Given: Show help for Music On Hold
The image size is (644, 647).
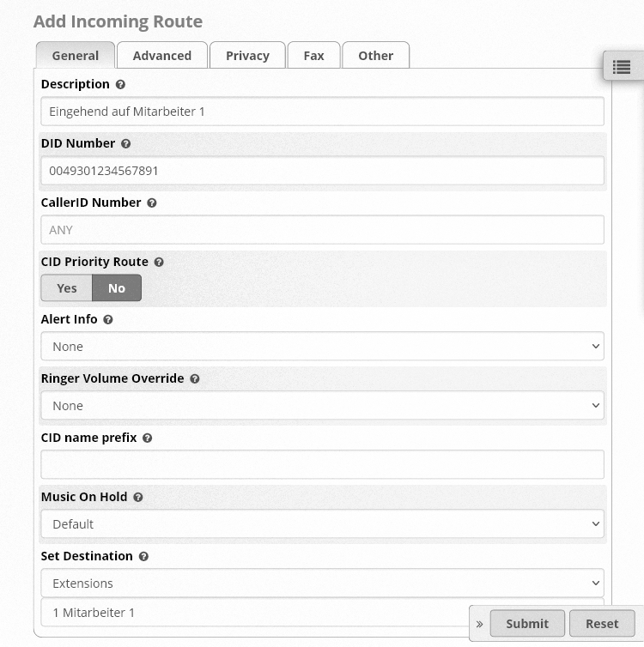Looking at the screenshot, I should pyautogui.click(x=138, y=497).
